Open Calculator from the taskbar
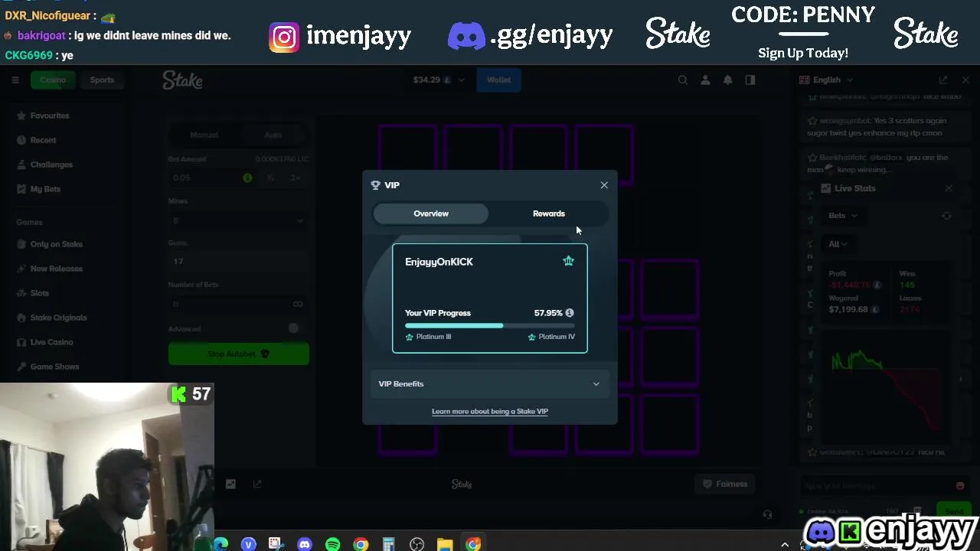The height and width of the screenshot is (551, 980). 389,544
